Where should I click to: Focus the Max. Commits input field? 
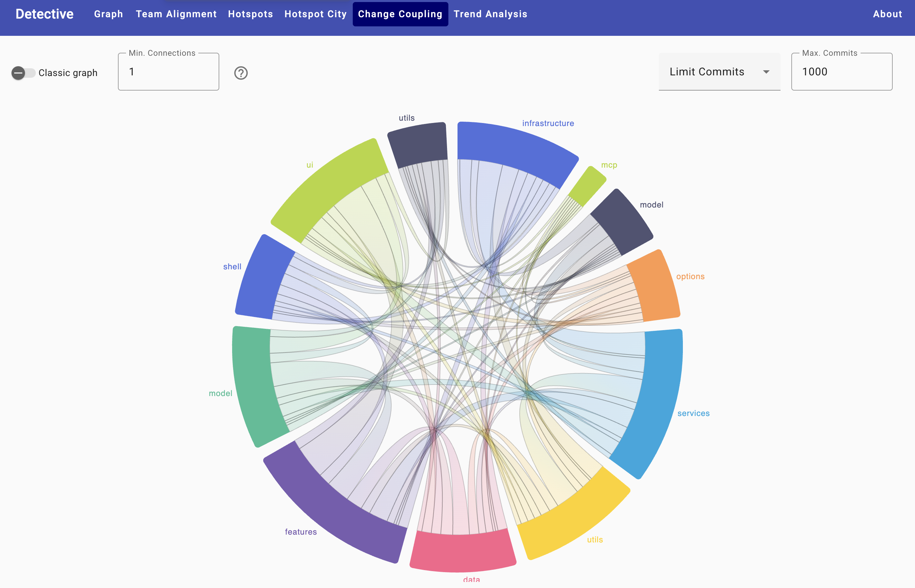(x=841, y=72)
